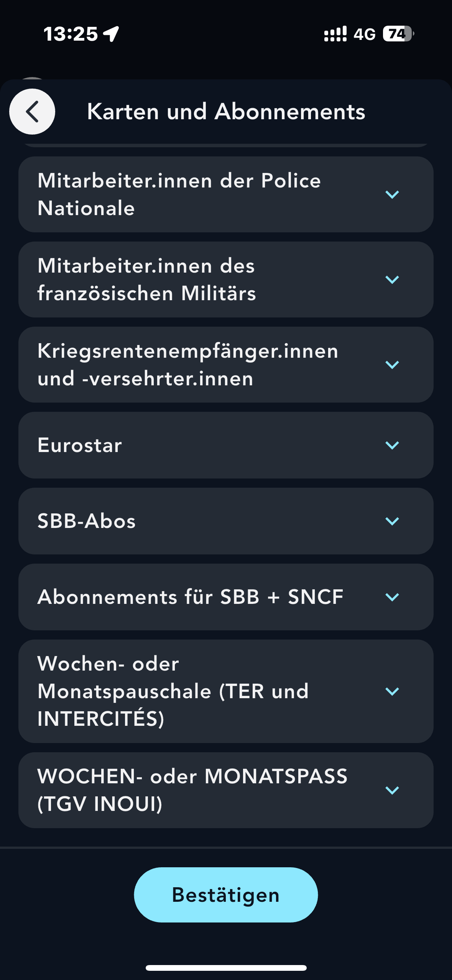Tap the back arrow button

tap(32, 112)
